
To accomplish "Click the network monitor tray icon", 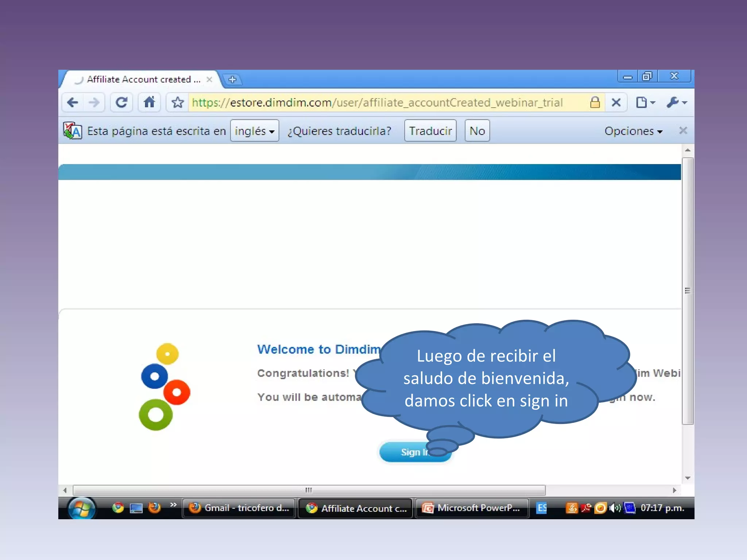I will pyautogui.click(x=629, y=508).
